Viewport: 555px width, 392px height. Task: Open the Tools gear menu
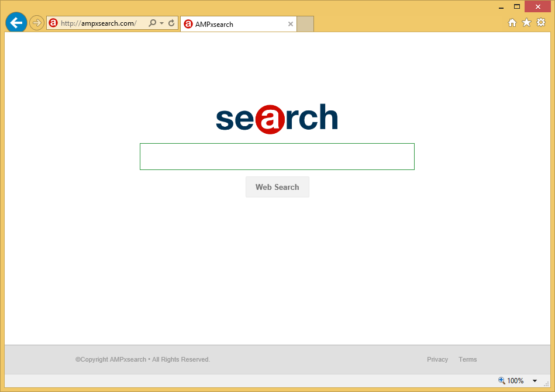[x=541, y=23]
